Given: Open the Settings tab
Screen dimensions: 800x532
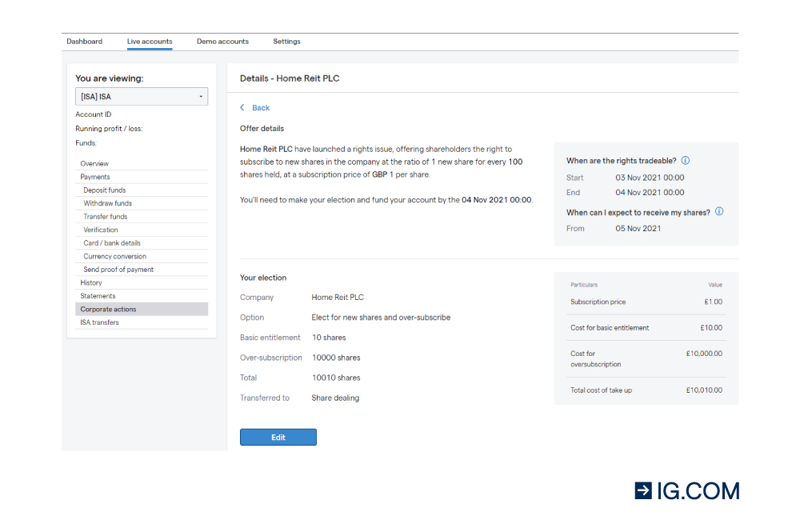Looking at the screenshot, I should [x=286, y=42].
